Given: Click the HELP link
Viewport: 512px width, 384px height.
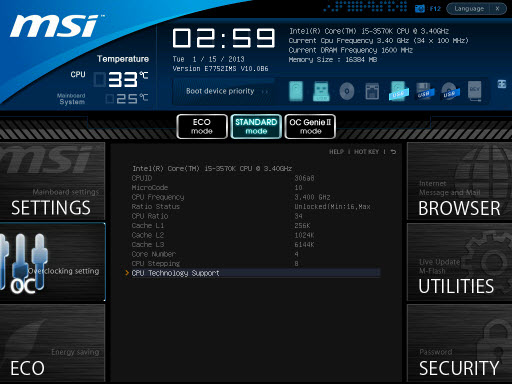Looking at the screenshot, I should (336, 152).
